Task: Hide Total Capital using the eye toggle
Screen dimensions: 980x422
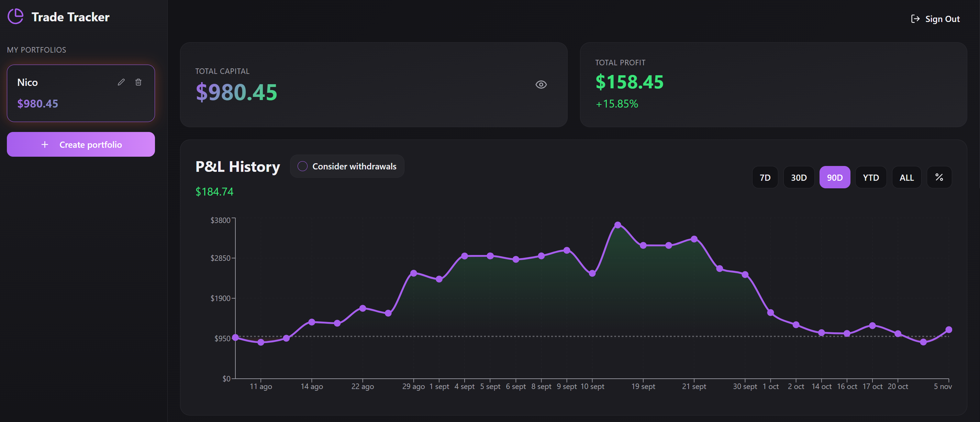Action: coord(541,85)
